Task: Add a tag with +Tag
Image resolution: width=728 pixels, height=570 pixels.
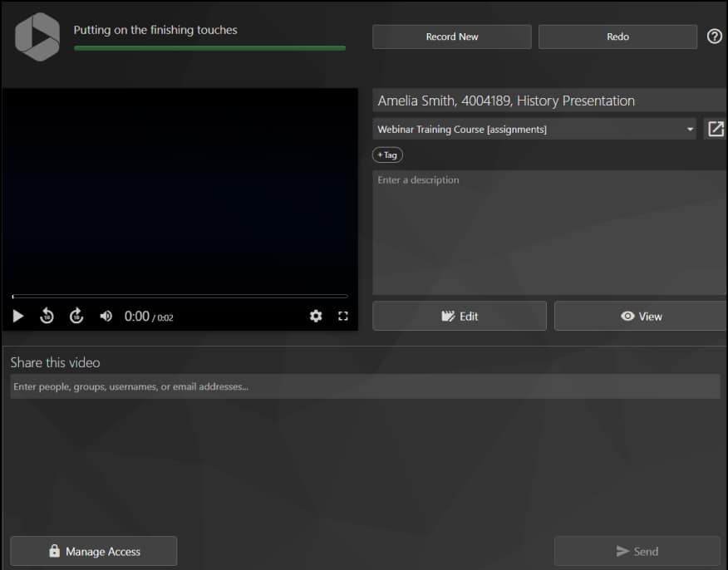Action: click(387, 155)
